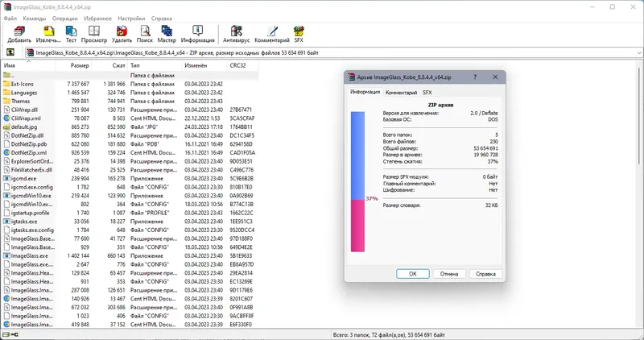This screenshot has height=340, width=644.
Task: Switch to the SFX tab in dialog
Action: click(x=427, y=93)
